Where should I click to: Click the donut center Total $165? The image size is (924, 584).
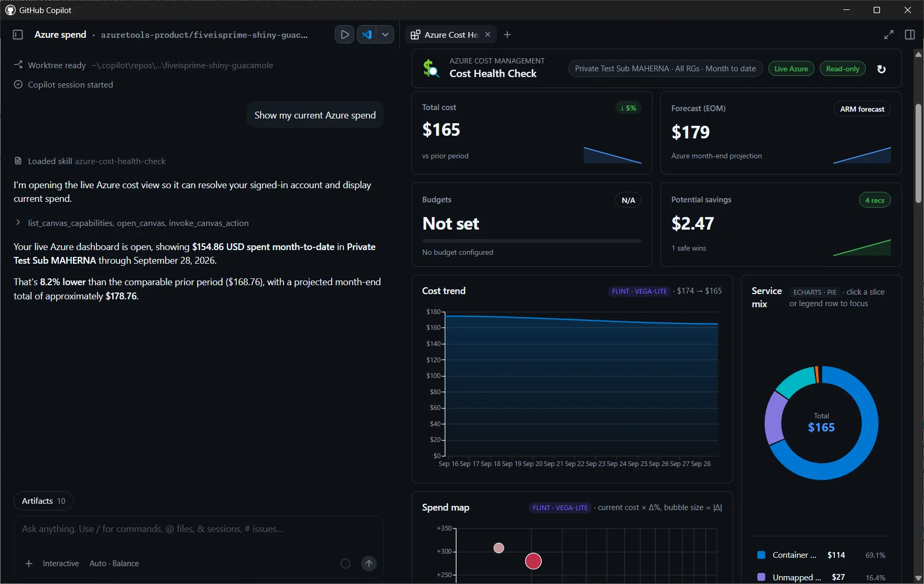tap(821, 423)
